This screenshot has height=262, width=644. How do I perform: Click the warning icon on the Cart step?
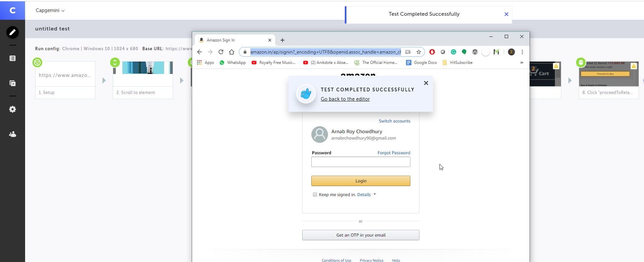coord(556,66)
